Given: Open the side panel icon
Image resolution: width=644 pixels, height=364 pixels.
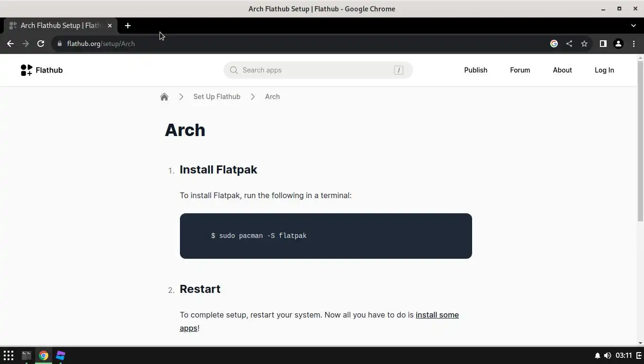Looking at the screenshot, I should (x=603, y=44).
